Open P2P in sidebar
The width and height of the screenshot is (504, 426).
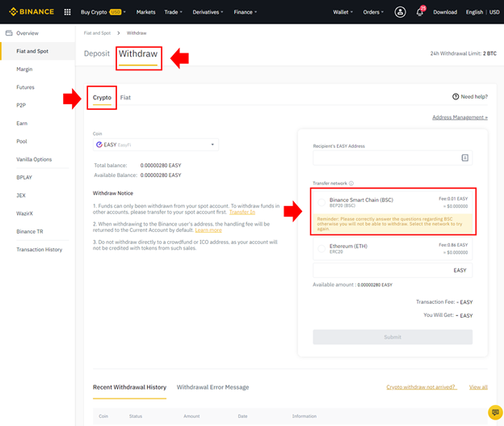point(21,105)
